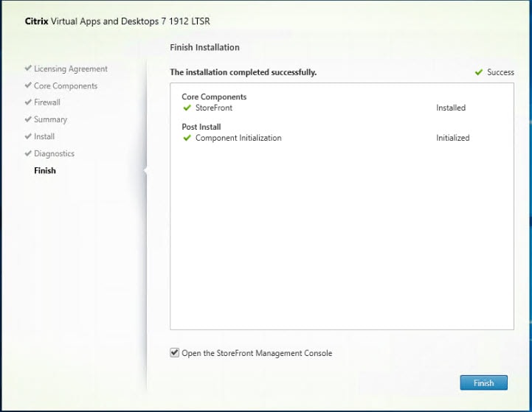This screenshot has width=532, height=412.
Task: Click the StoreFront installed checkmark icon
Action: point(187,108)
